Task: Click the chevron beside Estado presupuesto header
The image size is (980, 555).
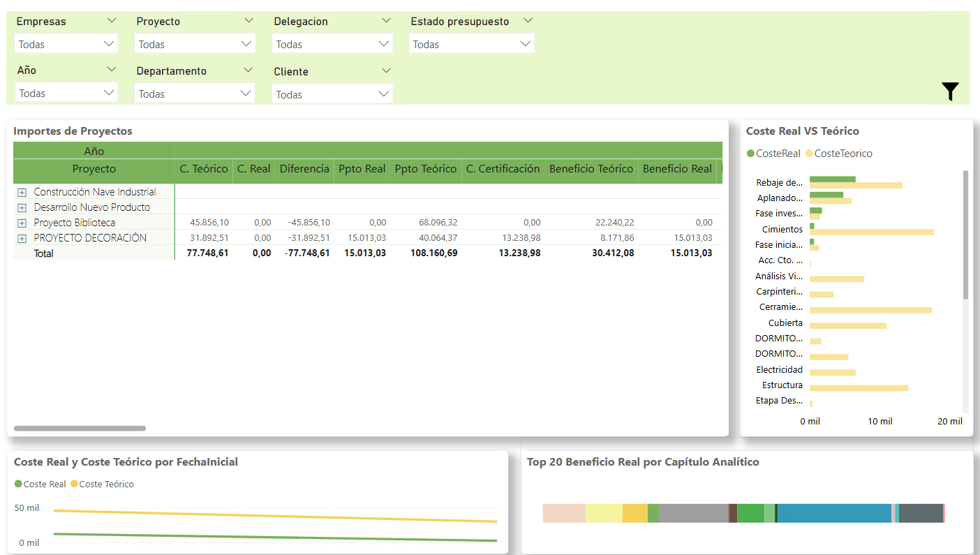Action: (528, 20)
